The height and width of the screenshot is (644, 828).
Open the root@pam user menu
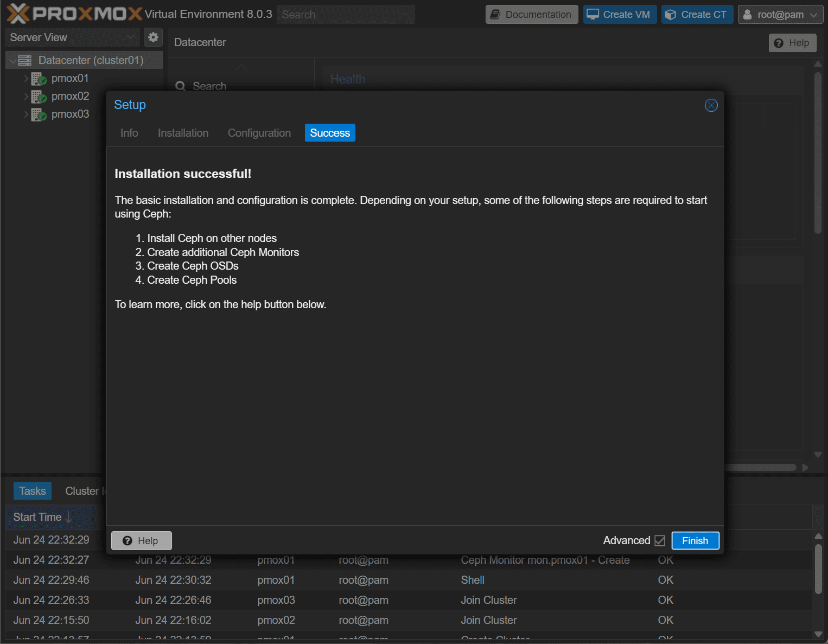[780, 15]
